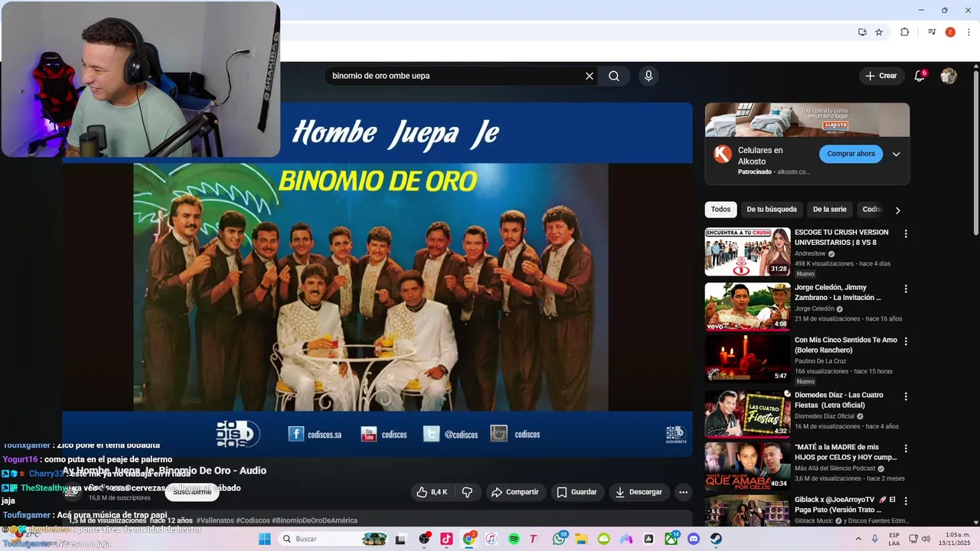Image resolution: width=980 pixels, height=551 pixels.
Task: Open TikTok from the taskbar
Action: coord(446,539)
